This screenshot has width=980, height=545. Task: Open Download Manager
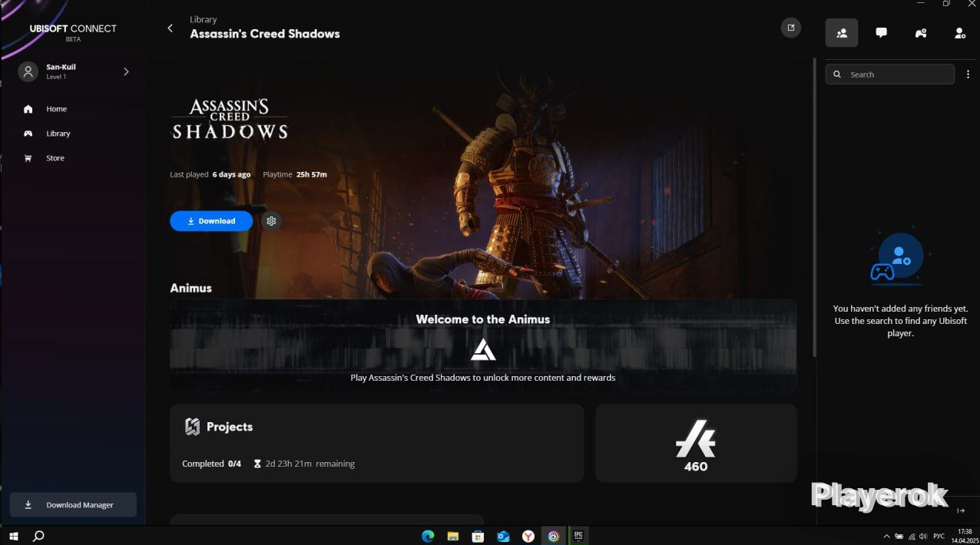(x=73, y=505)
